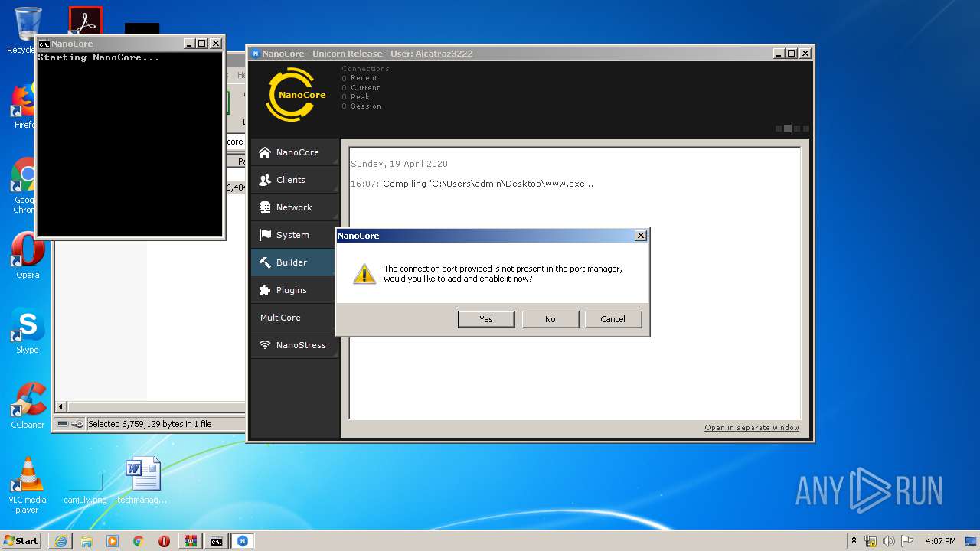Select the techmanag... Word document
Screen dimensions: 980x551
[142, 481]
